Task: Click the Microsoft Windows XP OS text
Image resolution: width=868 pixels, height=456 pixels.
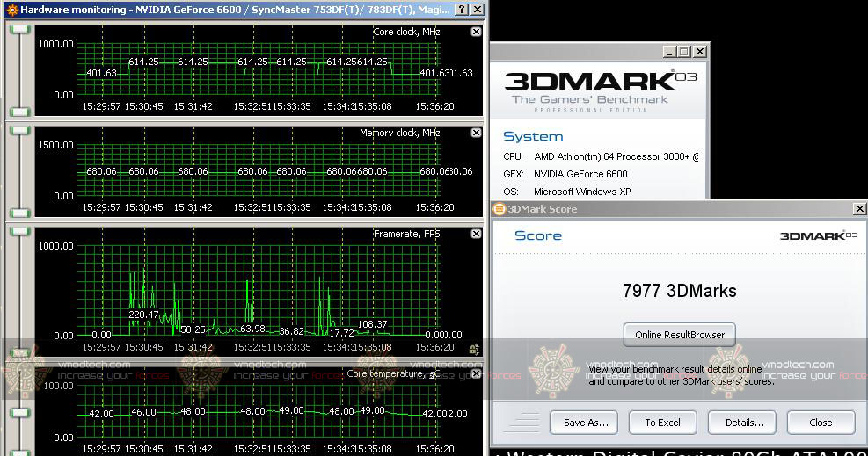Action: pyautogui.click(x=582, y=192)
